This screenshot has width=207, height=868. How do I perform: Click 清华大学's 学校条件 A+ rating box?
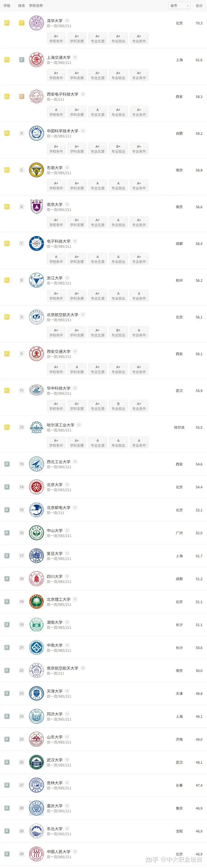[56, 39]
